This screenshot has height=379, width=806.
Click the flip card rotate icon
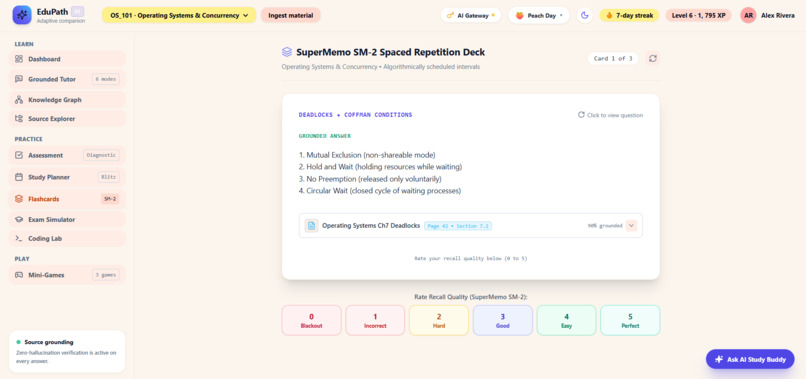point(581,115)
